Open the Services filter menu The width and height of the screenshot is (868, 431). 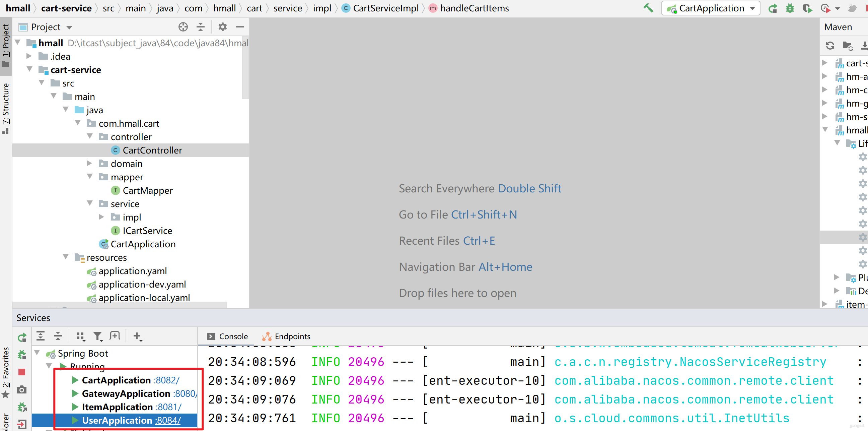(x=98, y=336)
